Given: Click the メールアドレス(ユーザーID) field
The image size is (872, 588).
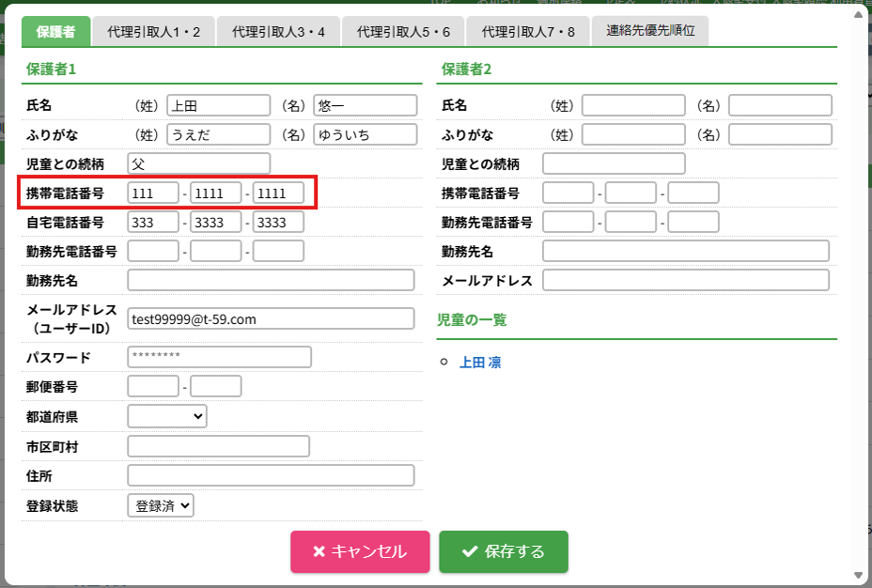Looking at the screenshot, I should [271, 318].
